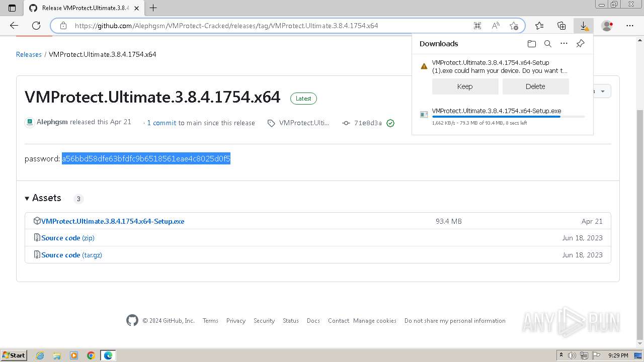
Task: Open downloads folder from Downloads panel
Action: (532, 44)
